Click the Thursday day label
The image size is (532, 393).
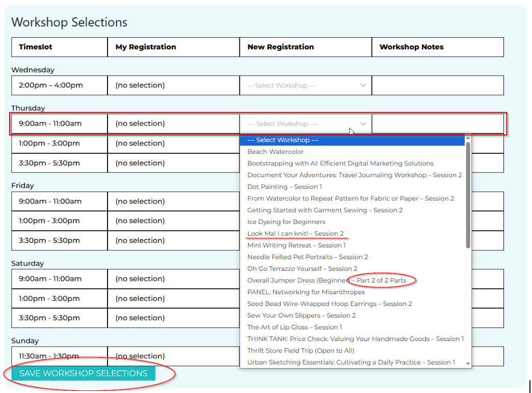pyautogui.click(x=28, y=108)
